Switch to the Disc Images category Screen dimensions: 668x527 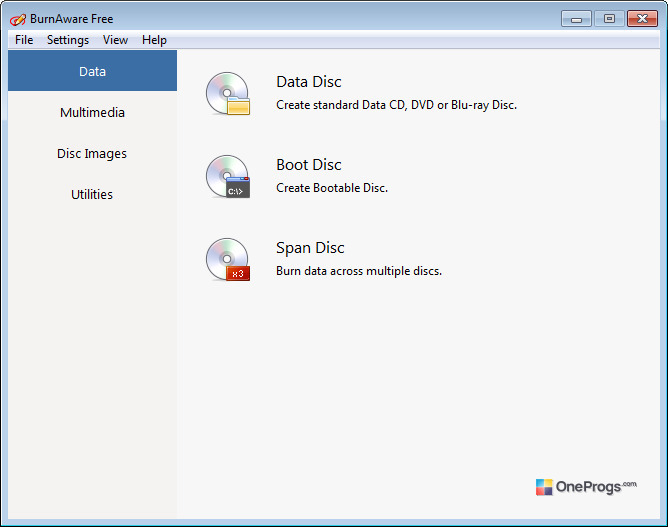(92, 153)
